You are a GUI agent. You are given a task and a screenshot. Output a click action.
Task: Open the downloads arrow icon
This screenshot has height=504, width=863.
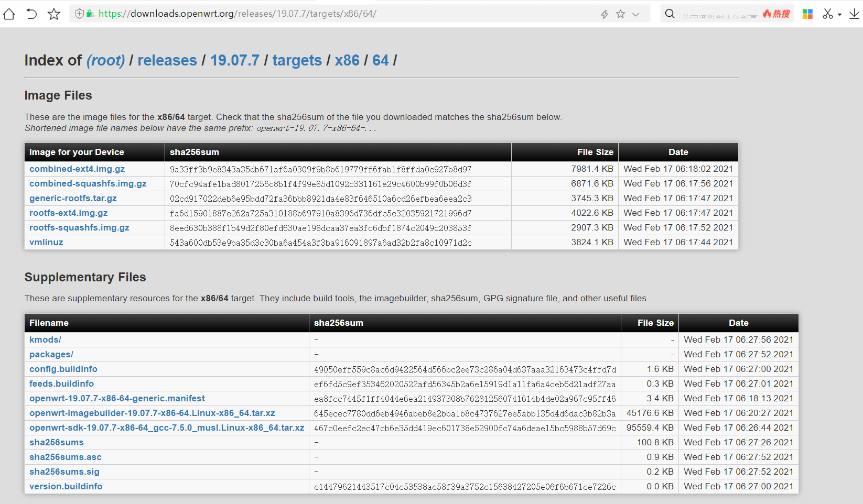point(854,14)
